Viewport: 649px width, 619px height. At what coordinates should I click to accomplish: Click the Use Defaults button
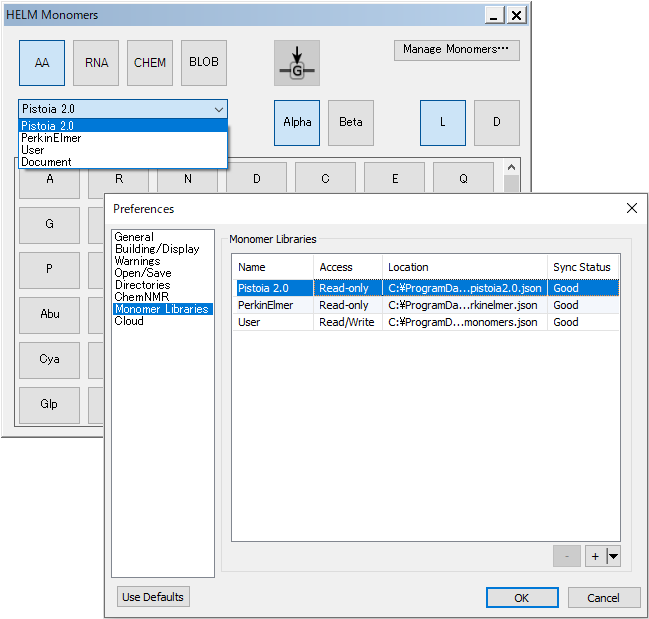(x=153, y=597)
